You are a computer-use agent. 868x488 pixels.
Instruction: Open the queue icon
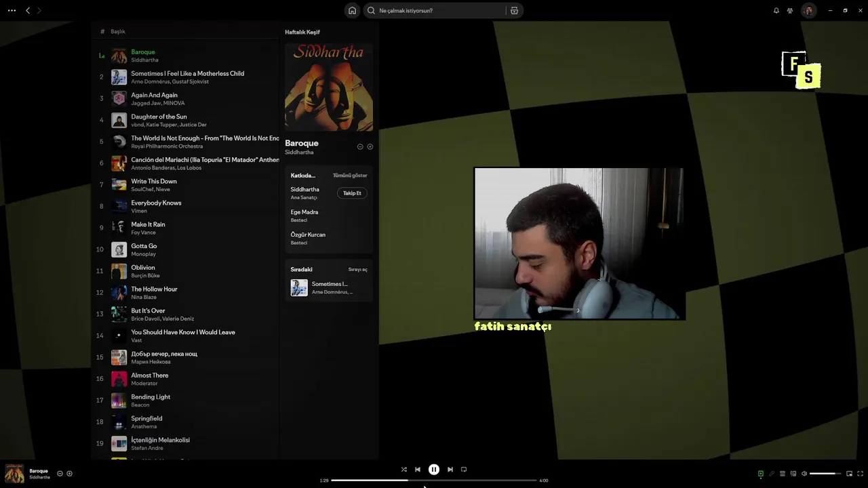coord(783,474)
